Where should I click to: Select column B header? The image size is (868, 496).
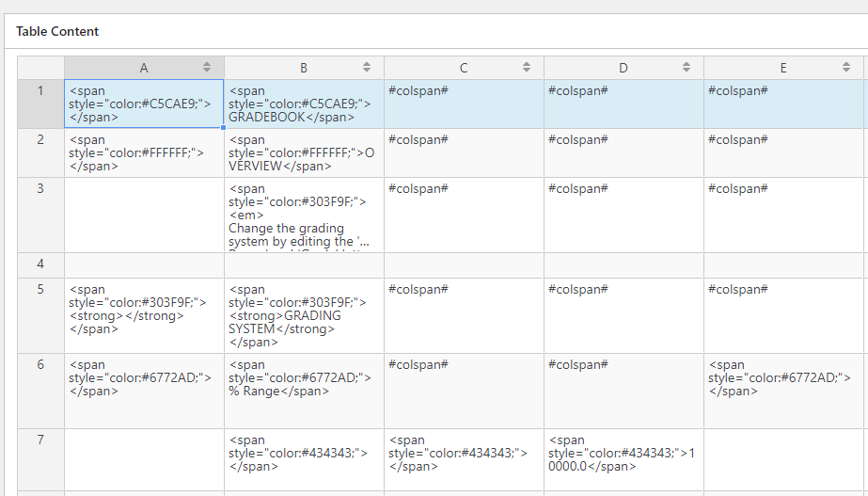304,68
